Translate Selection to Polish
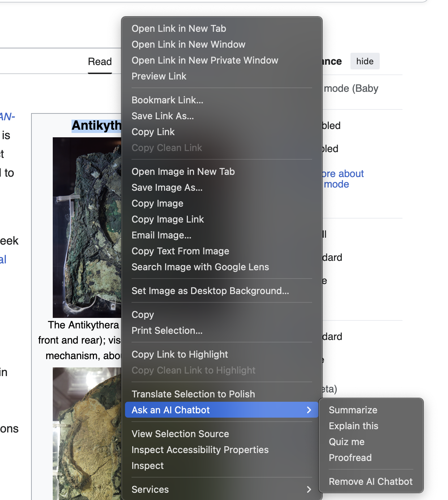 click(x=193, y=394)
